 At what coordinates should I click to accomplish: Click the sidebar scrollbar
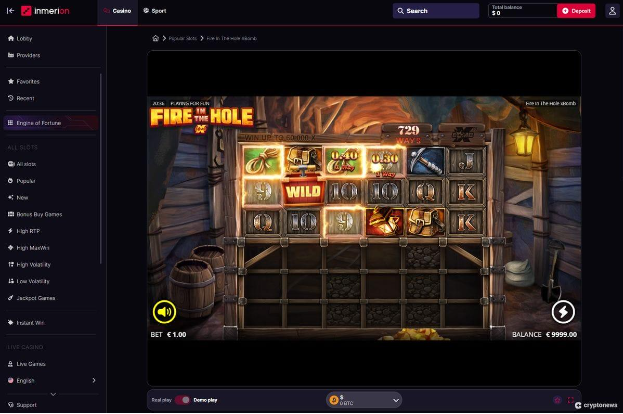(x=101, y=169)
